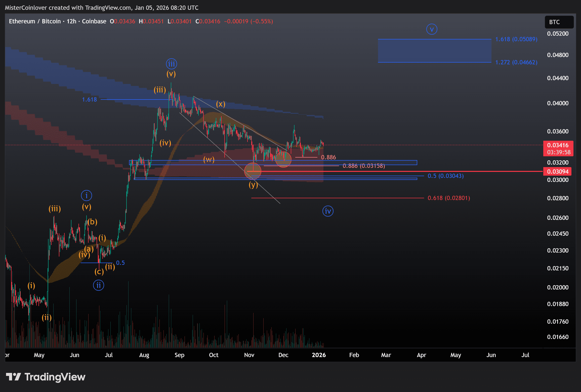Click the circled blue wave ii label
This screenshot has width=581, height=392.
[x=98, y=285]
